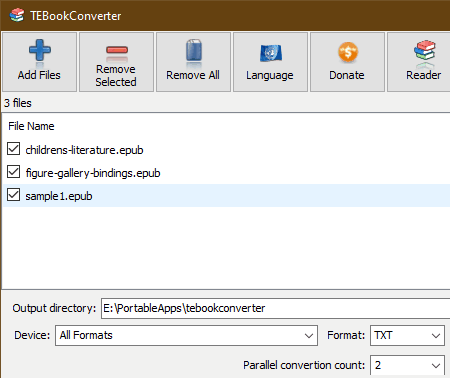Click the Add Files plus icon
The image size is (450, 378).
tap(40, 50)
